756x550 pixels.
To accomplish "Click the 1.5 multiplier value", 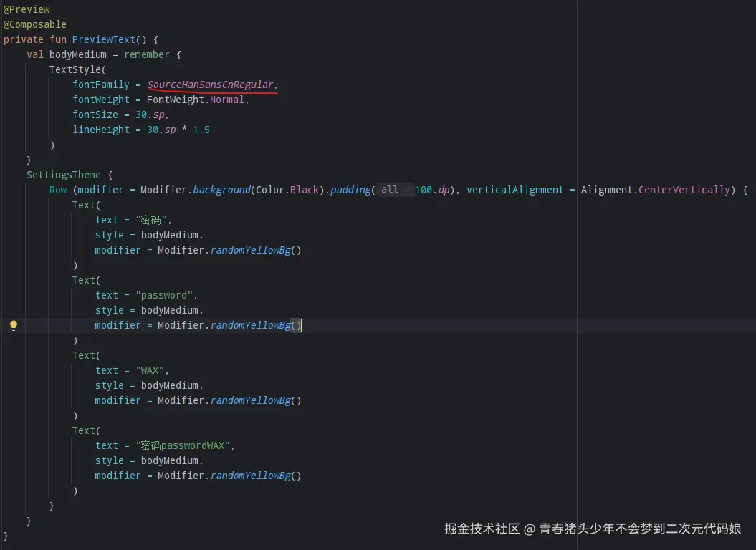I will (x=201, y=130).
